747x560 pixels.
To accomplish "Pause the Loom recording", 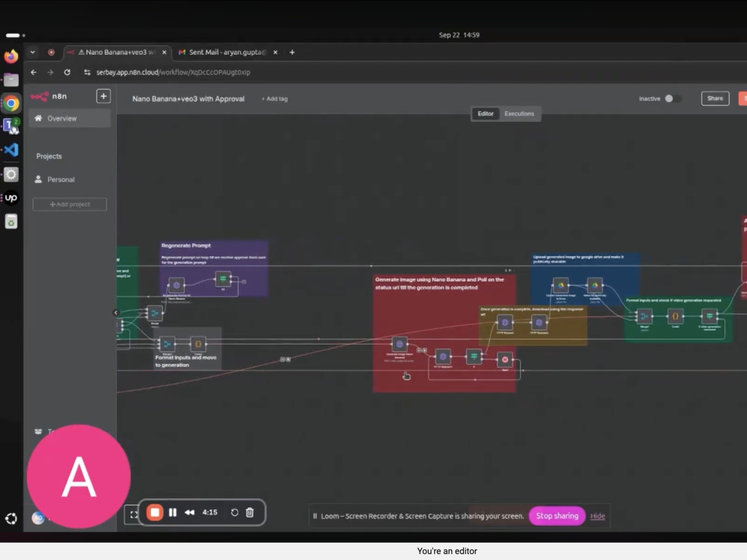I will click(x=173, y=512).
